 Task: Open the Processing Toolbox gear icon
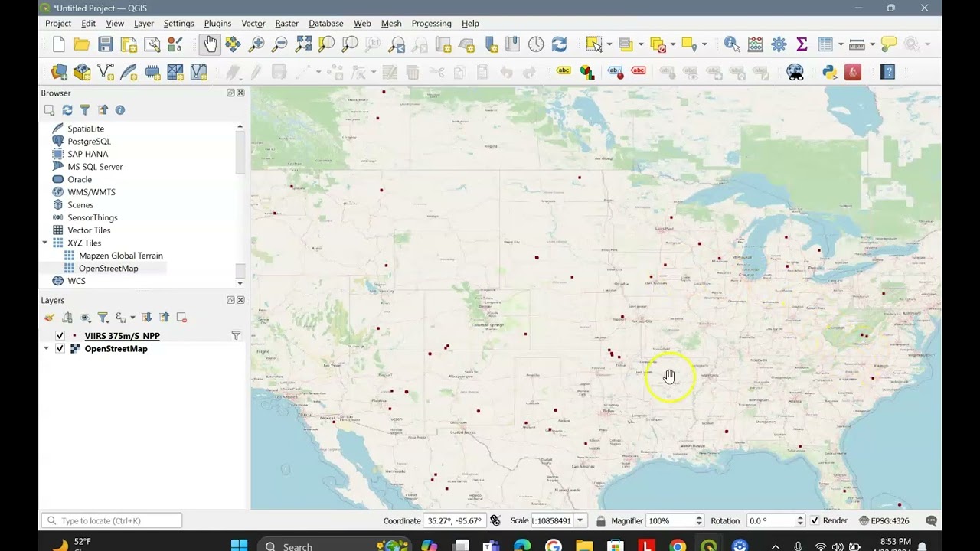(x=779, y=44)
